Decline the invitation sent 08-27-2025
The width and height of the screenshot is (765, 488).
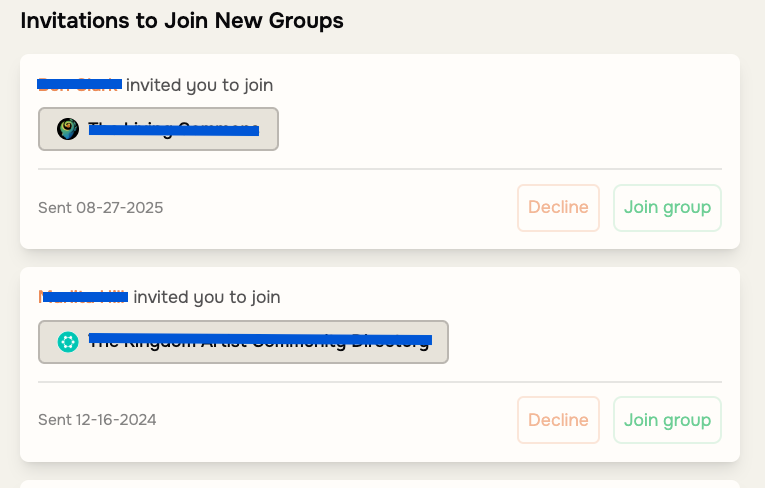tap(558, 208)
